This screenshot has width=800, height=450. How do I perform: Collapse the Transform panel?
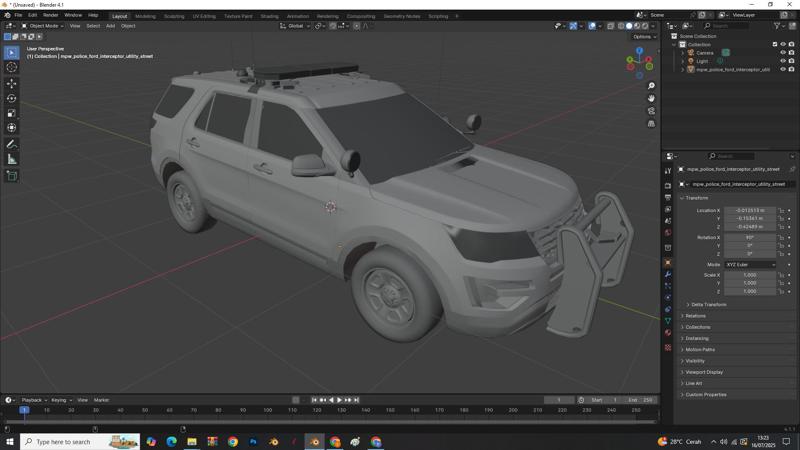click(697, 198)
